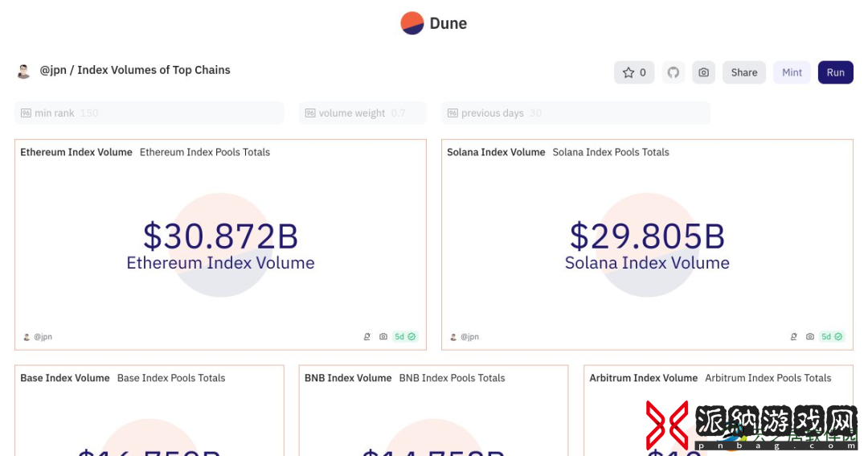This screenshot has height=456, width=868.
Task: Click the min rank parameter field
Action: tap(149, 113)
